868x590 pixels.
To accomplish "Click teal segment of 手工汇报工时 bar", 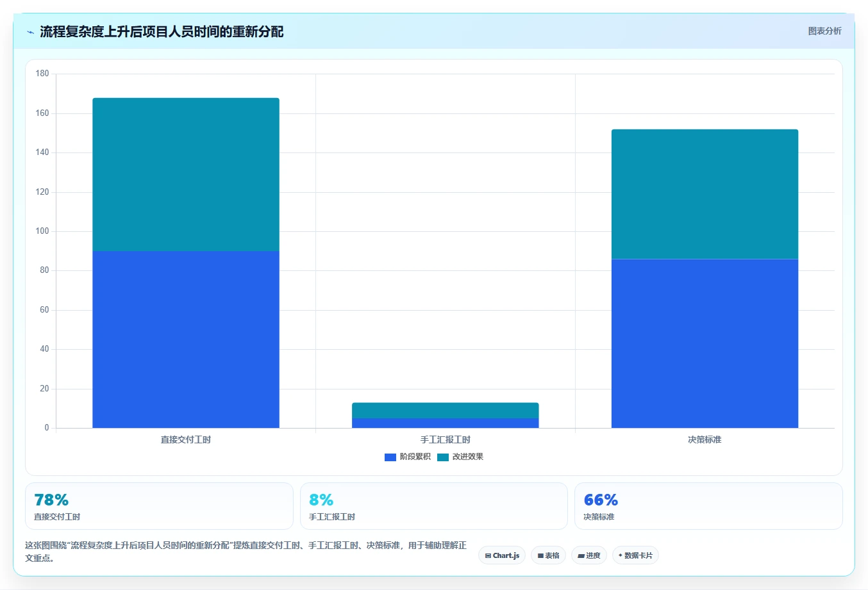I will tap(446, 411).
